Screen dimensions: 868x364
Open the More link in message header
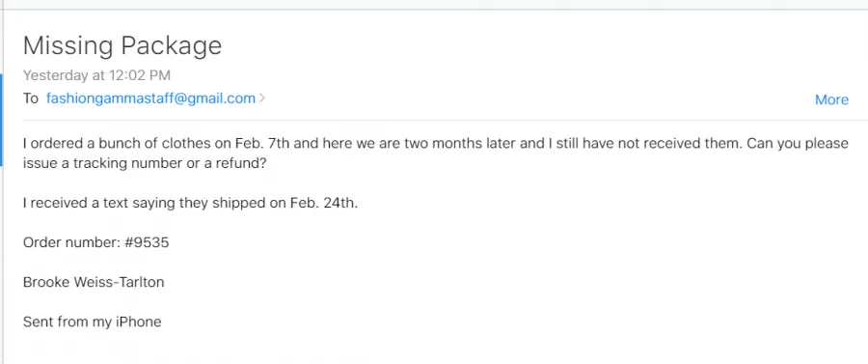coord(831,99)
